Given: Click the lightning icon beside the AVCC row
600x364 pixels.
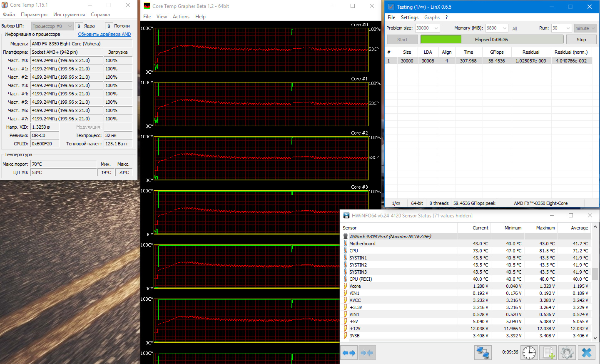Looking at the screenshot, I should 345,300.
